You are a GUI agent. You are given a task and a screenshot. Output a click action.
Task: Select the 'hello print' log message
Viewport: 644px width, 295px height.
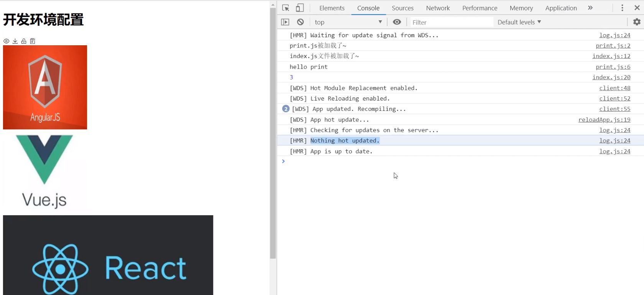pyautogui.click(x=309, y=67)
